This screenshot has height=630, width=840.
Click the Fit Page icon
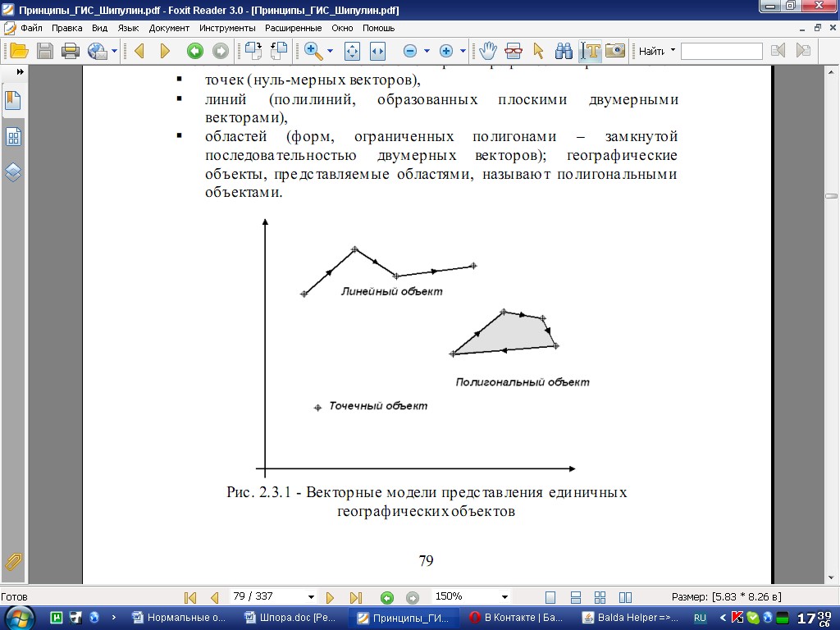point(352,51)
